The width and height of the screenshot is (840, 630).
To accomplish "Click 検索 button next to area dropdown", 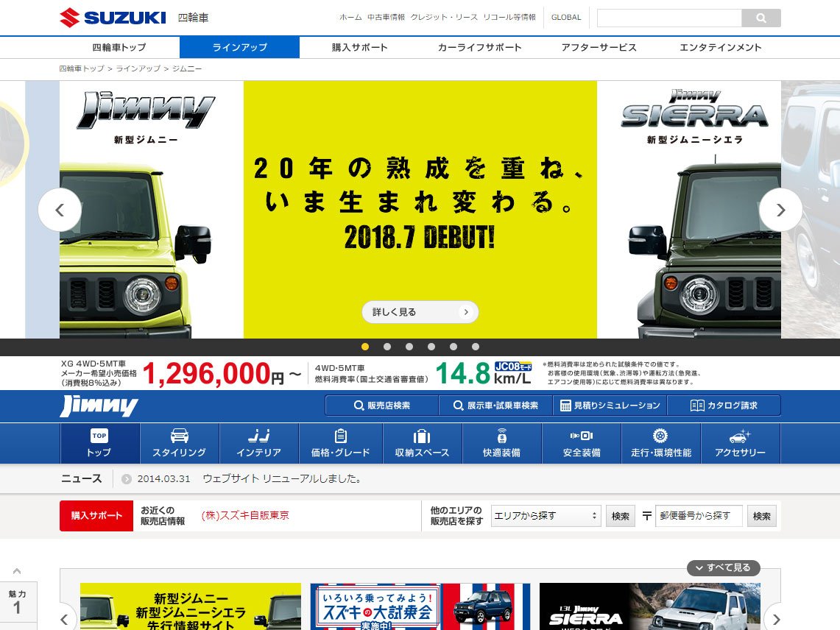I will pyautogui.click(x=621, y=516).
